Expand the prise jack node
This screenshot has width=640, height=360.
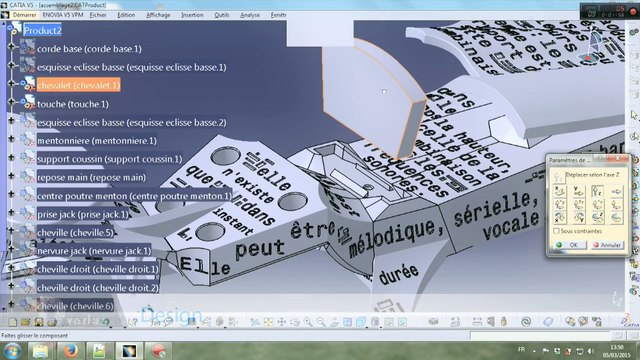point(11,212)
